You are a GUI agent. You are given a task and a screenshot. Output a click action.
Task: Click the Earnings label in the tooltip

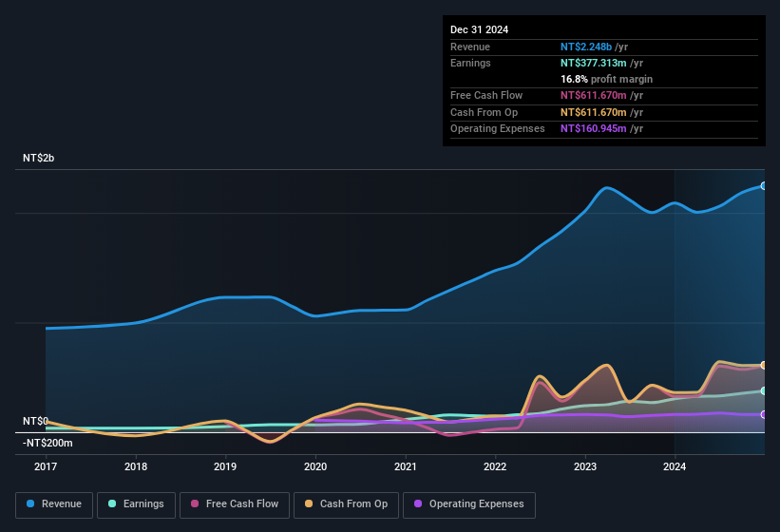tap(470, 63)
